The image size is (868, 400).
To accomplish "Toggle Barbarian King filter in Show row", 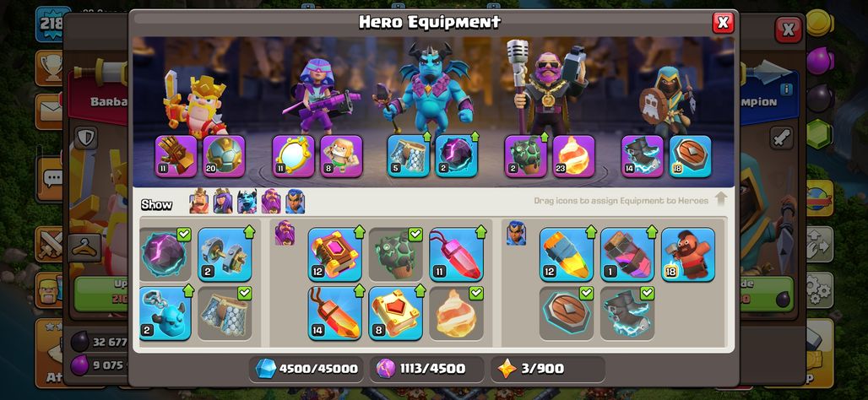I will point(199,201).
